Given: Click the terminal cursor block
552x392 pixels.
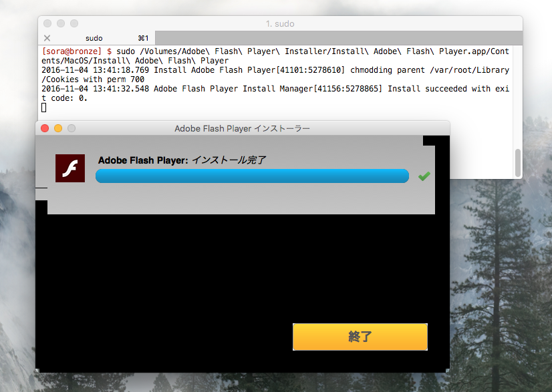Looking at the screenshot, I should click(x=44, y=108).
